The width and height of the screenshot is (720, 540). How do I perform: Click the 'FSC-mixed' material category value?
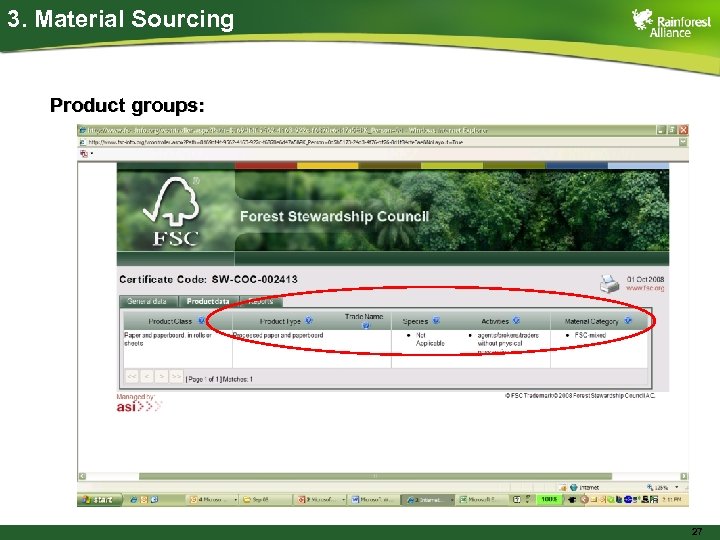[590, 335]
